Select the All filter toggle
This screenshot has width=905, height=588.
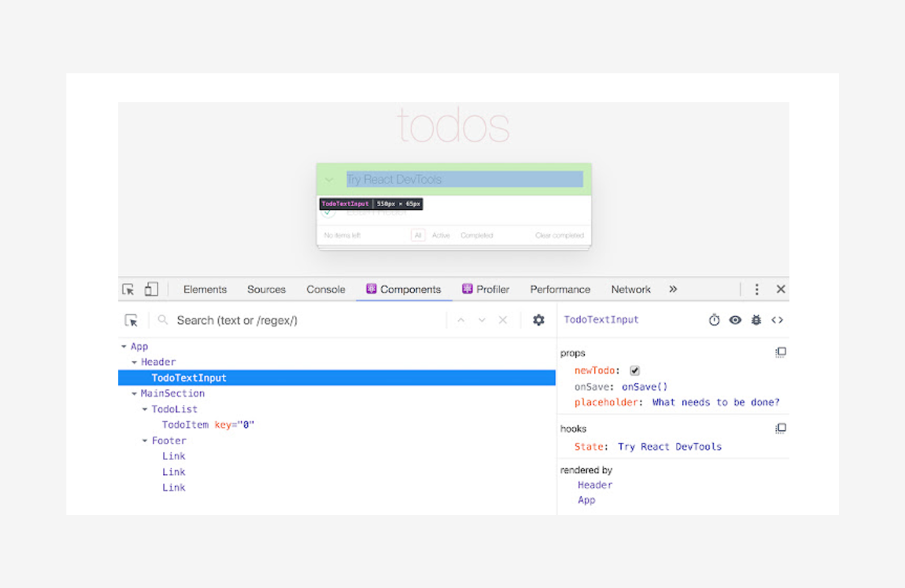click(x=417, y=235)
